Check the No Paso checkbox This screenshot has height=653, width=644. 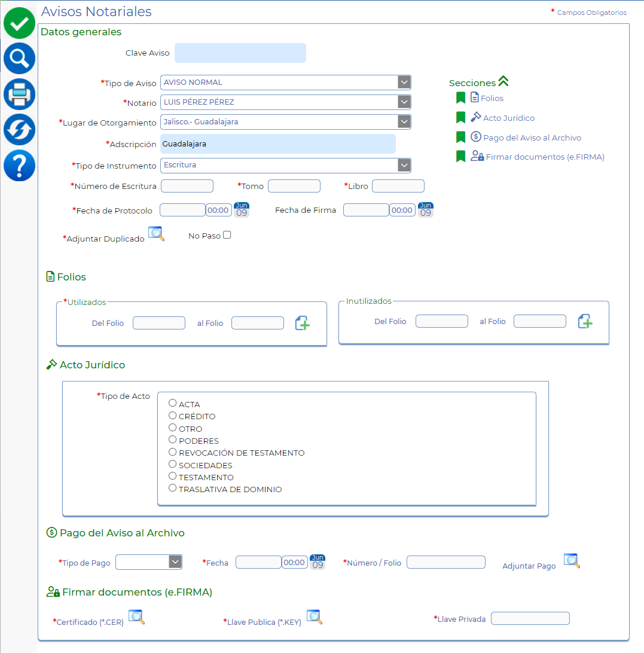227,235
